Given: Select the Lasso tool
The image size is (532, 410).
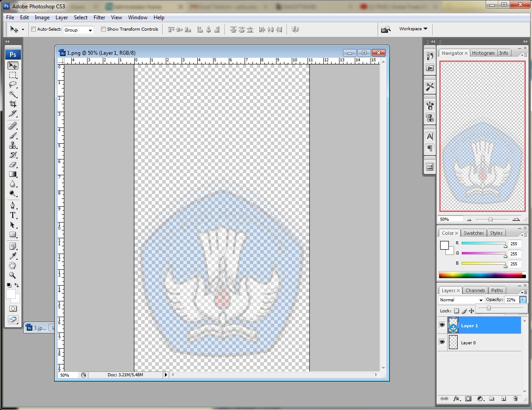Looking at the screenshot, I should click(13, 85).
